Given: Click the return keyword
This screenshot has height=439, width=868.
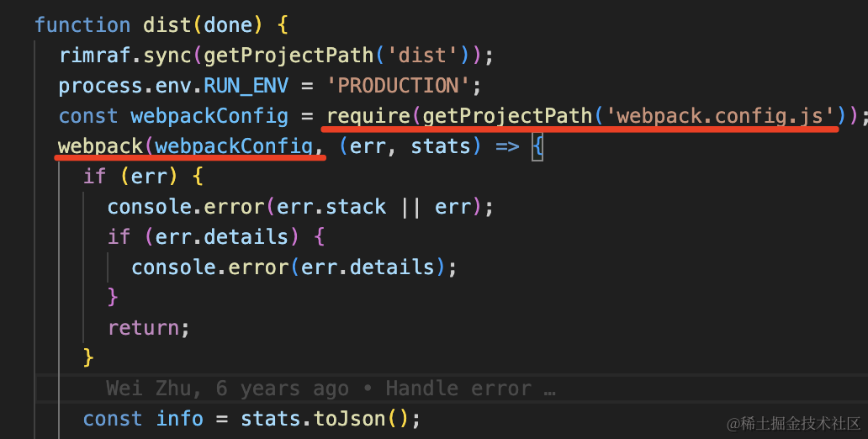Looking at the screenshot, I should 143,328.
